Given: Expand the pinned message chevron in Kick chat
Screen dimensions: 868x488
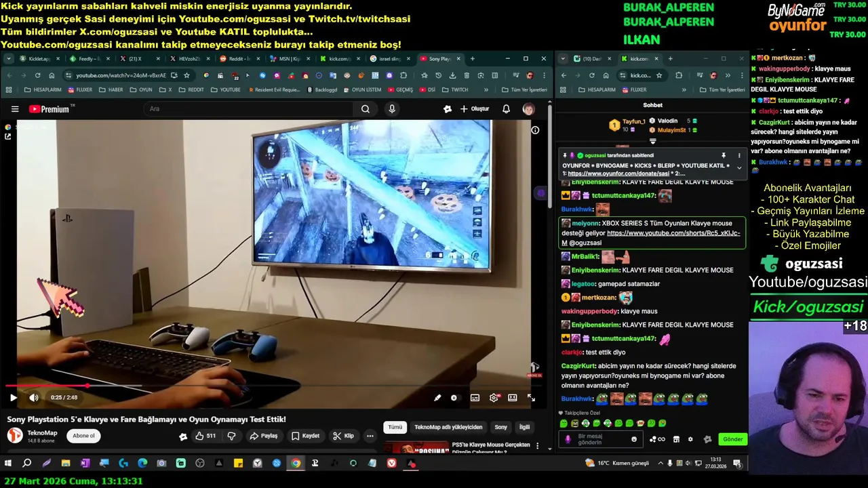Looking at the screenshot, I should (x=739, y=168).
